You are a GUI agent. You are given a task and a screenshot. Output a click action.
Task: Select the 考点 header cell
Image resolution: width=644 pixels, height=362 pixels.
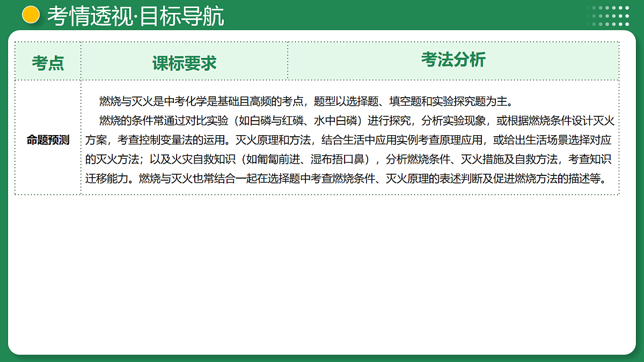click(x=48, y=62)
